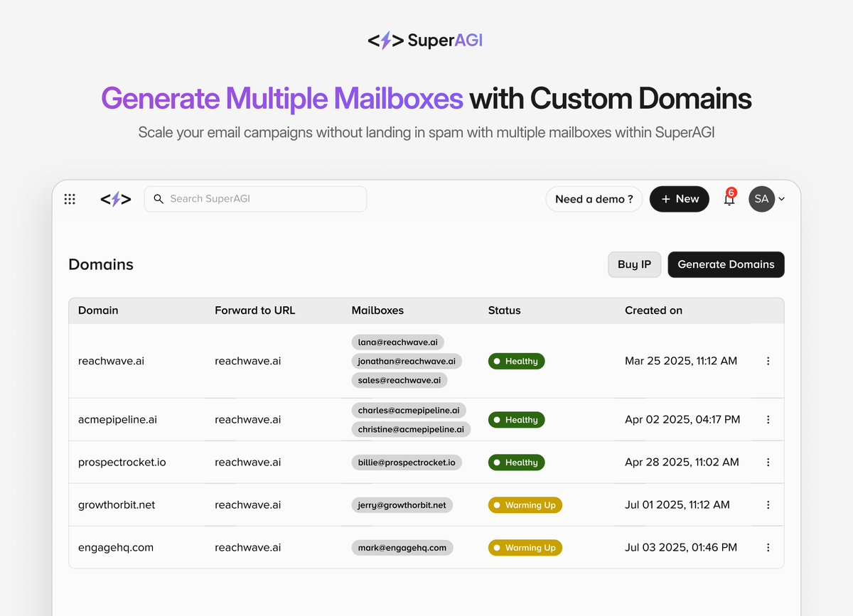Select the Domain column header
Viewport: 853px width, 616px height.
(x=98, y=310)
